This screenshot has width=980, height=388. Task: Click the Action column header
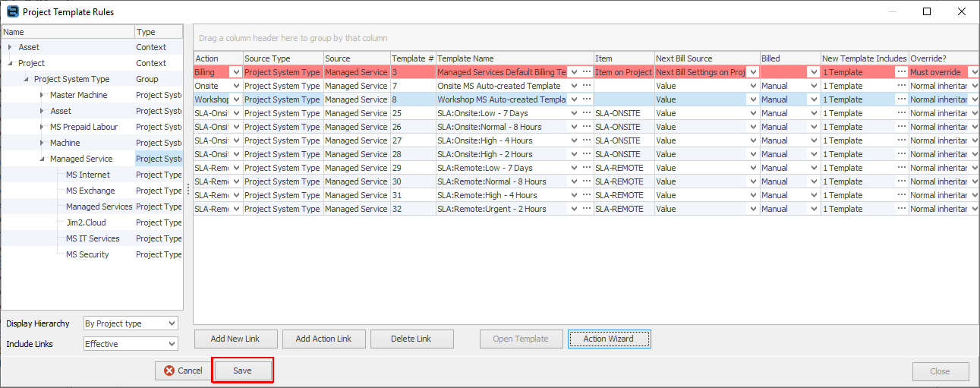219,58
